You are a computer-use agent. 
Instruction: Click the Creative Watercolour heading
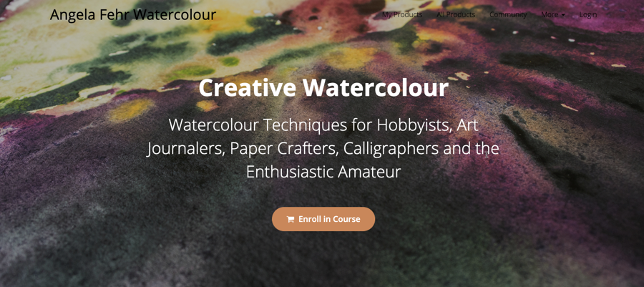(x=323, y=87)
